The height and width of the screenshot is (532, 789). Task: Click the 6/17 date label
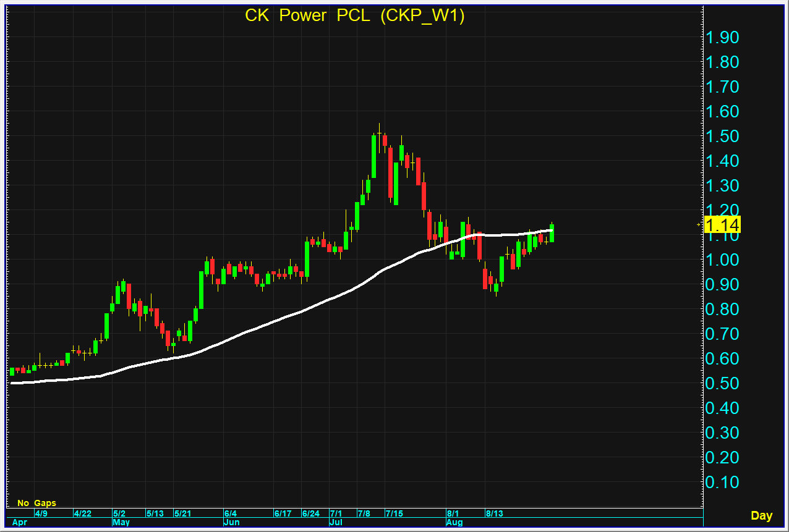tap(283, 513)
